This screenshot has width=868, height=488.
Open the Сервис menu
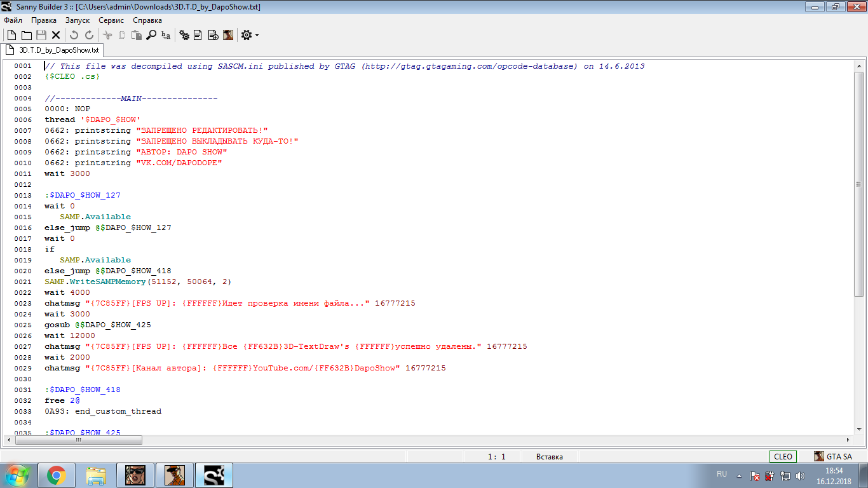[x=111, y=20]
